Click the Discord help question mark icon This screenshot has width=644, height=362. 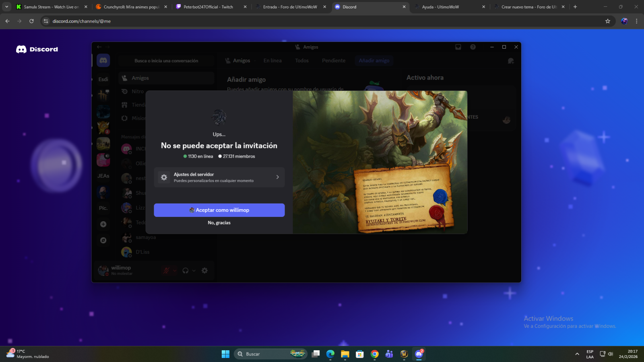473,47
